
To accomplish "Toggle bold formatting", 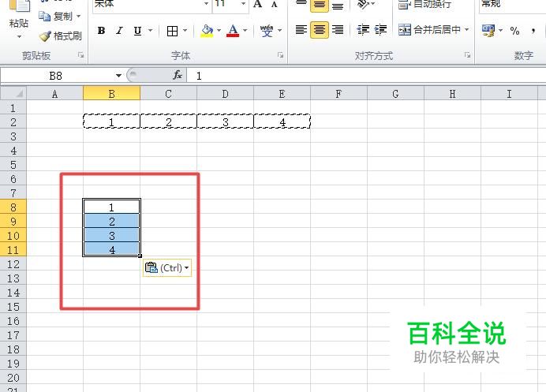I will point(101,31).
